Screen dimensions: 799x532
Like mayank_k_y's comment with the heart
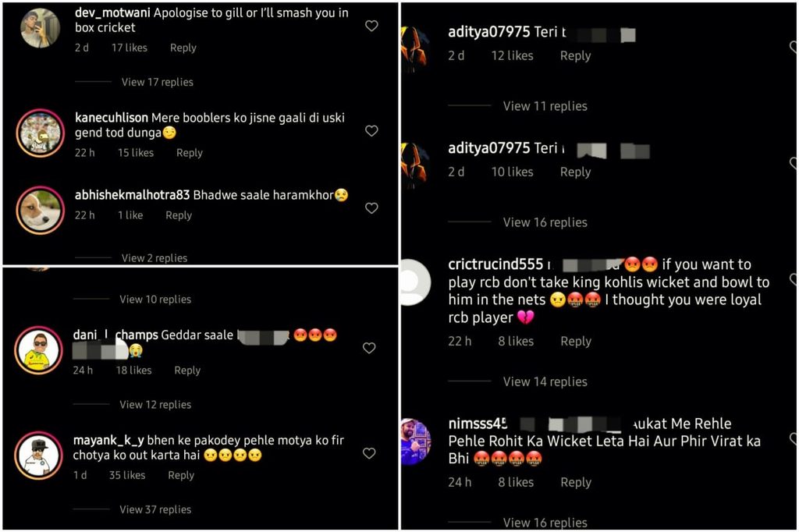click(369, 453)
